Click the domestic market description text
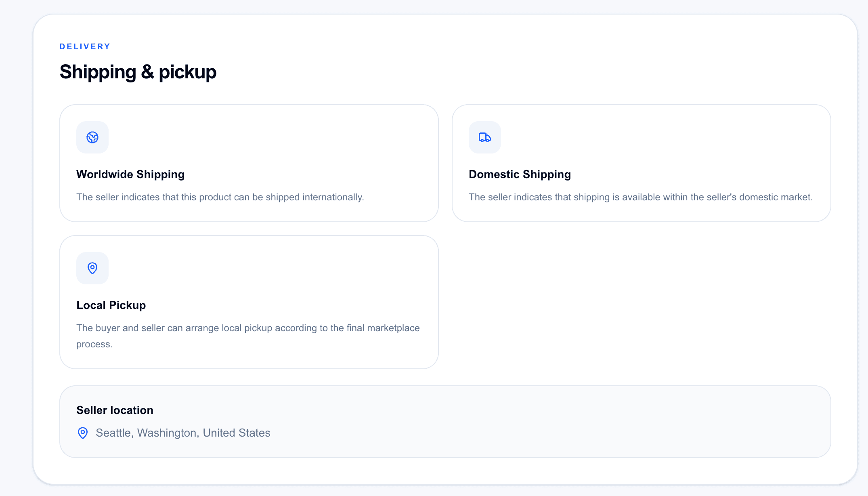Viewport: 868px width, 496px height. click(x=641, y=197)
